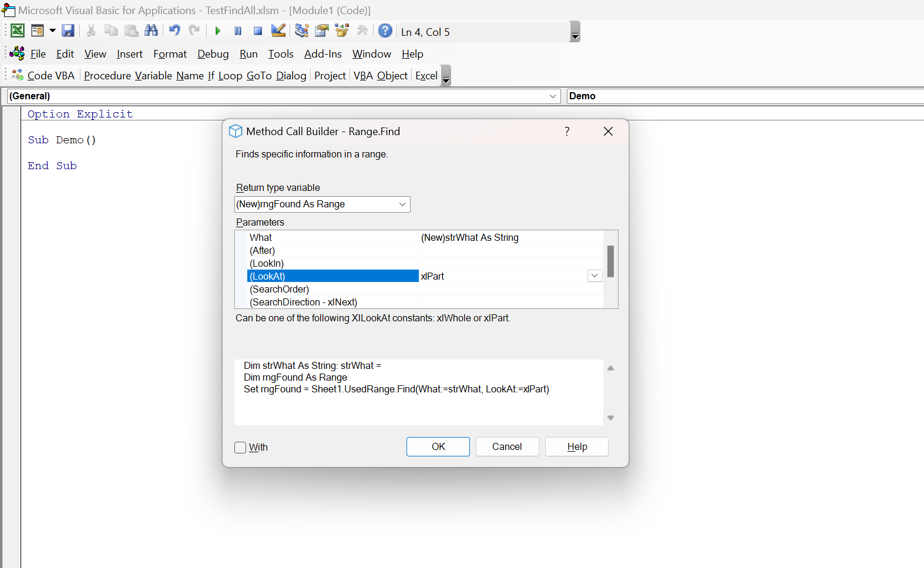This screenshot has width=924, height=568.
Task: Open the Insert menu
Action: click(x=130, y=54)
